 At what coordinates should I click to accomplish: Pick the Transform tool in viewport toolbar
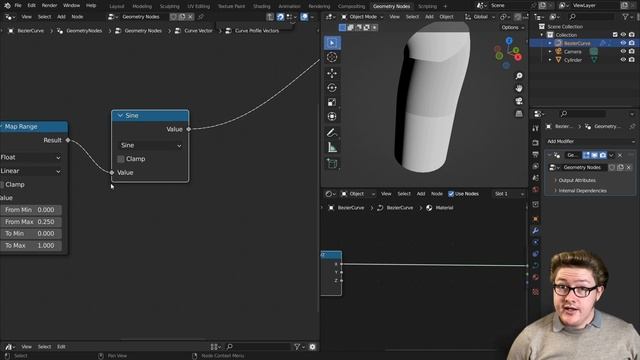(332, 117)
